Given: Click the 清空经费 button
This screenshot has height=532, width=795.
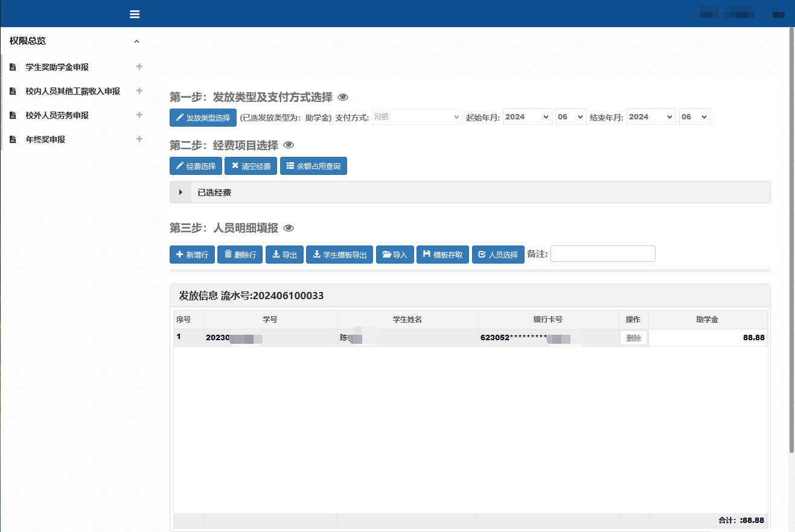Looking at the screenshot, I should [251, 166].
